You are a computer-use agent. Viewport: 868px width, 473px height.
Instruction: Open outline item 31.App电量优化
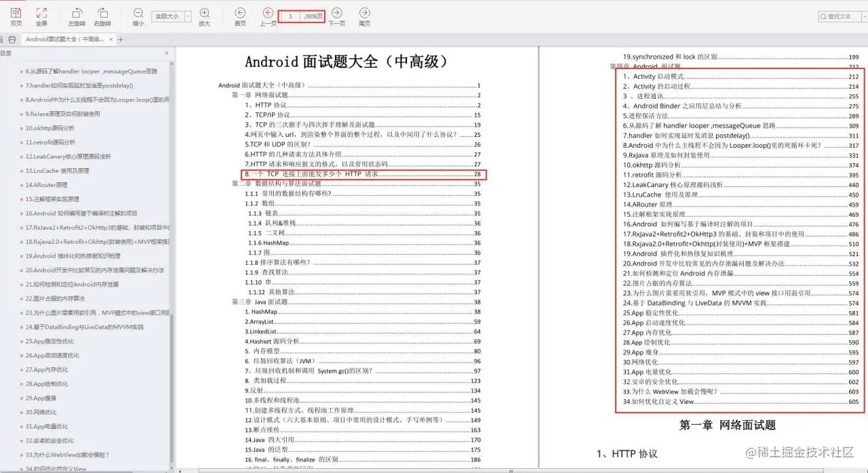[x=45, y=427]
